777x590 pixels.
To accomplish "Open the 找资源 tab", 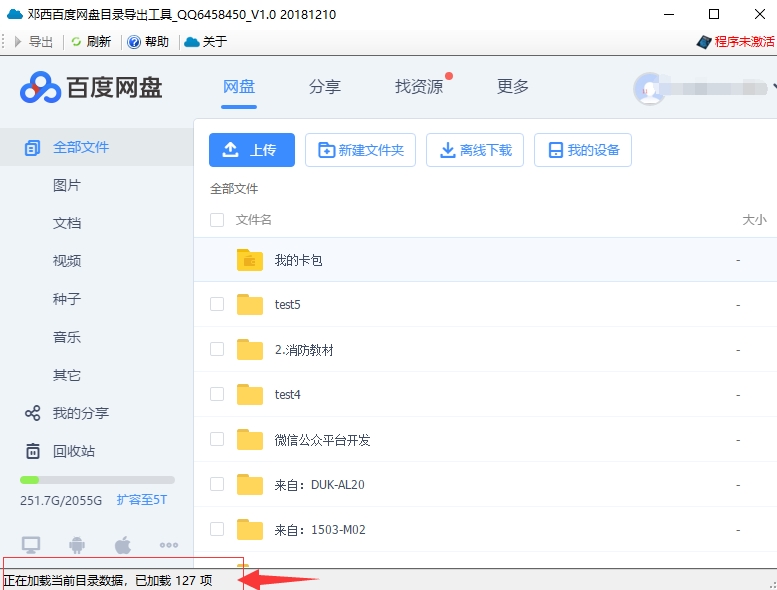I will click(x=419, y=87).
